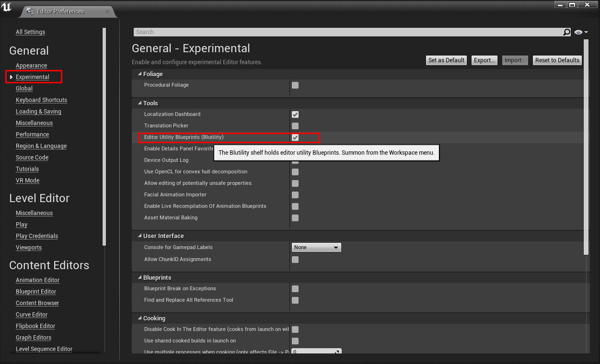Click the Unreal Engine logo icon

point(7,8)
